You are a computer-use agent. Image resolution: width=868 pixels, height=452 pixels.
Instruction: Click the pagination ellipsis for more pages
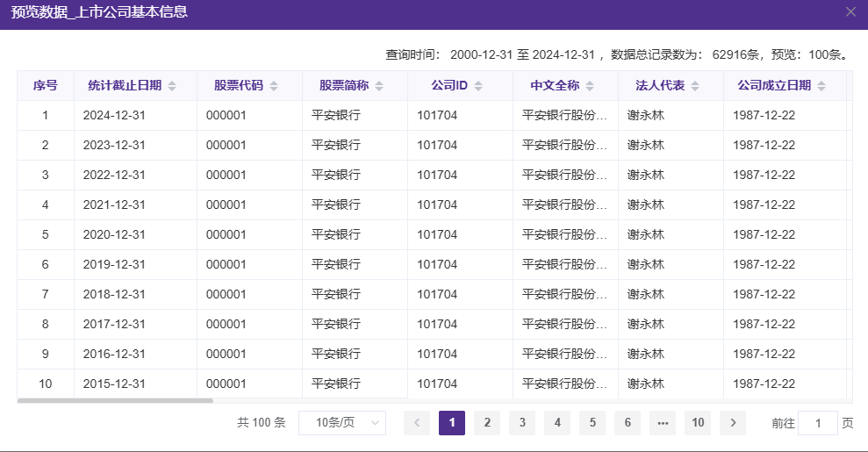click(x=663, y=423)
